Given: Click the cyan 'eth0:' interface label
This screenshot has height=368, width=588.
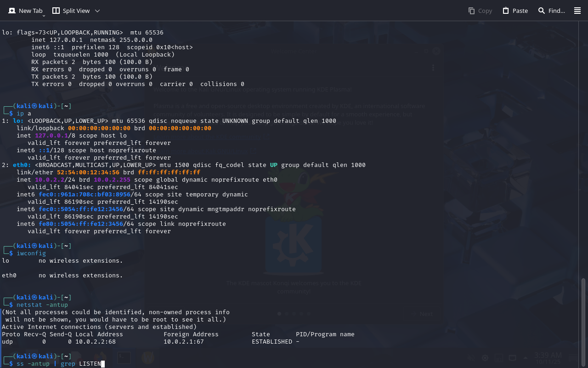Looking at the screenshot, I should [x=22, y=165].
